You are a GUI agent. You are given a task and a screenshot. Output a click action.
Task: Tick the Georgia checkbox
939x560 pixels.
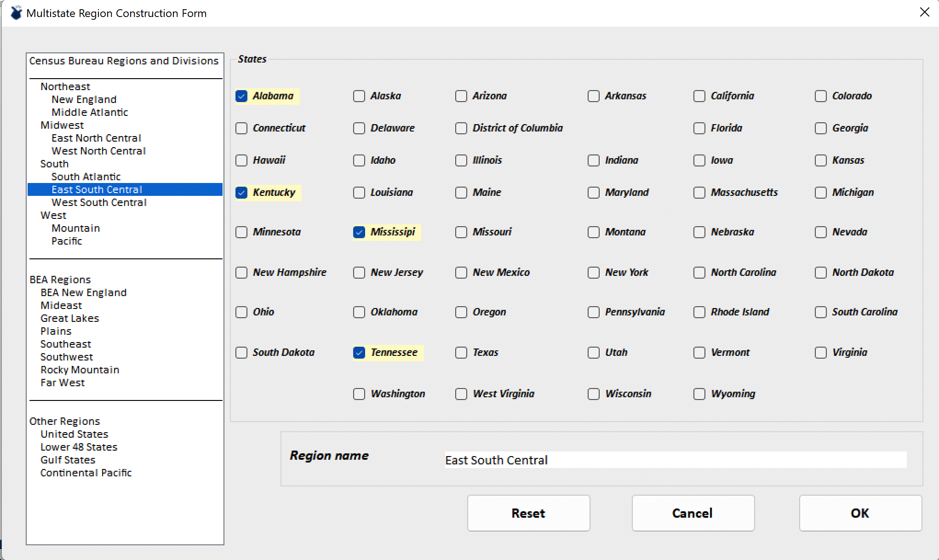coord(821,128)
